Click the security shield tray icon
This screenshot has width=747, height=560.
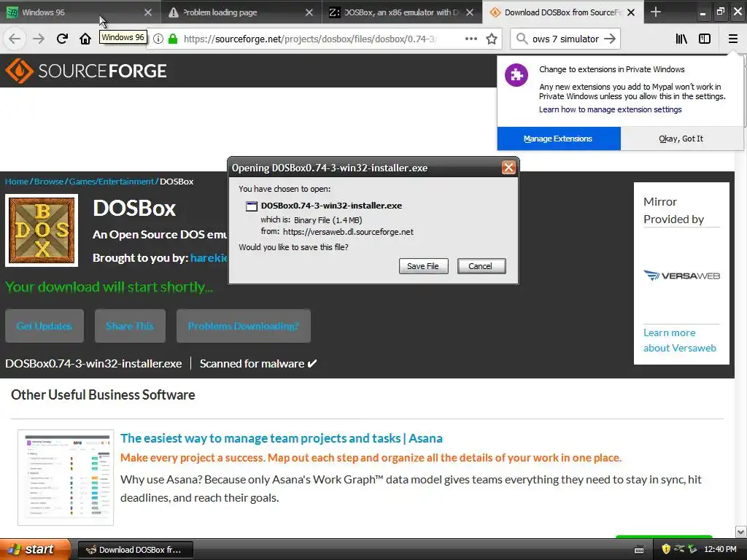(x=666, y=549)
